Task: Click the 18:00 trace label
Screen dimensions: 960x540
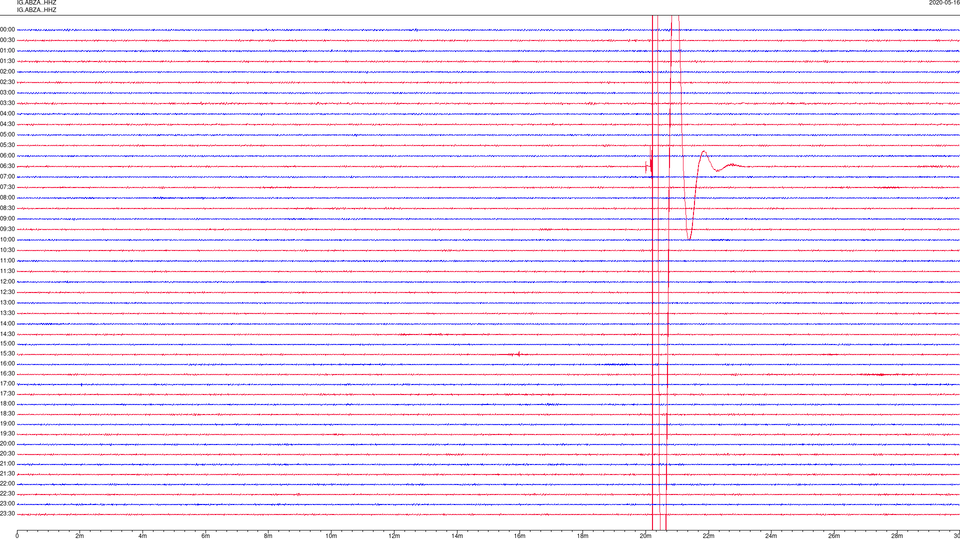Action: (x=7, y=404)
